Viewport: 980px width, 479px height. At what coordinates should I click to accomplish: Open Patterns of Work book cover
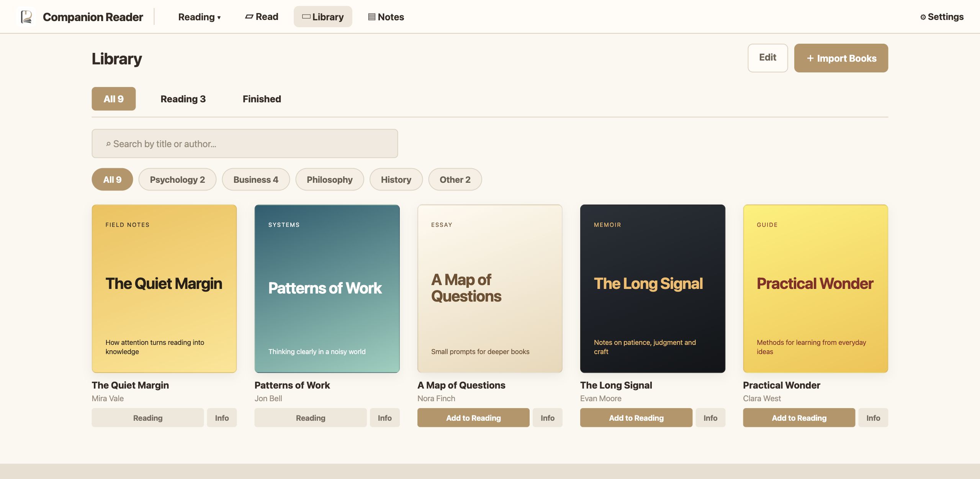click(x=327, y=289)
